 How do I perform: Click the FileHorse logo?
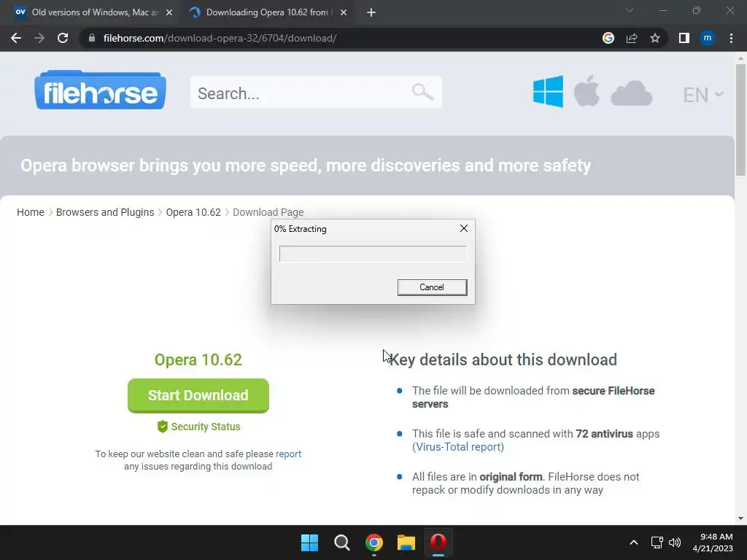click(100, 90)
